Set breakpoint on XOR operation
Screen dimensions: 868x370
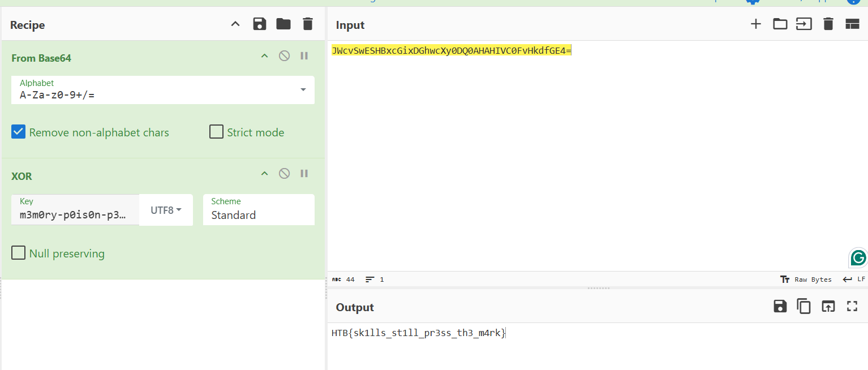point(304,173)
